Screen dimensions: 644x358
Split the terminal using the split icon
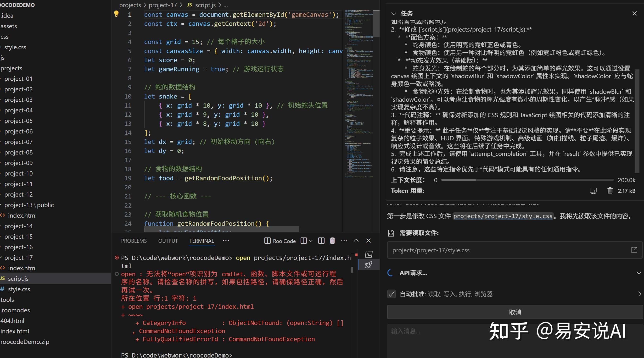click(321, 241)
